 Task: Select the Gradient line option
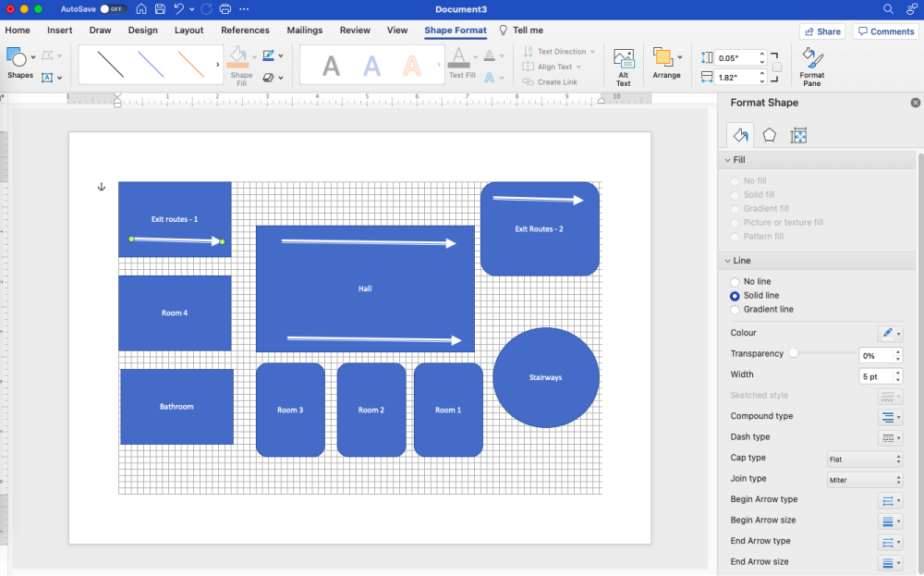click(x=735, y=309)
